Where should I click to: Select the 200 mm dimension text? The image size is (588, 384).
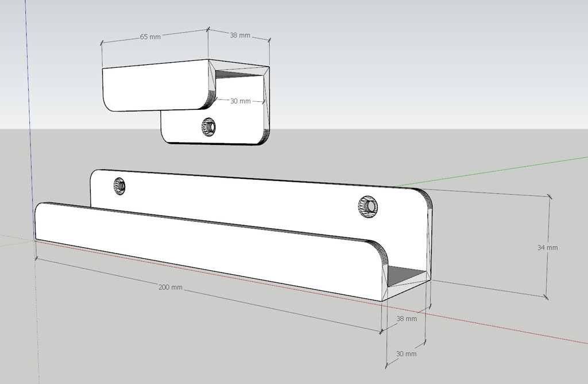tap(171, 287)
